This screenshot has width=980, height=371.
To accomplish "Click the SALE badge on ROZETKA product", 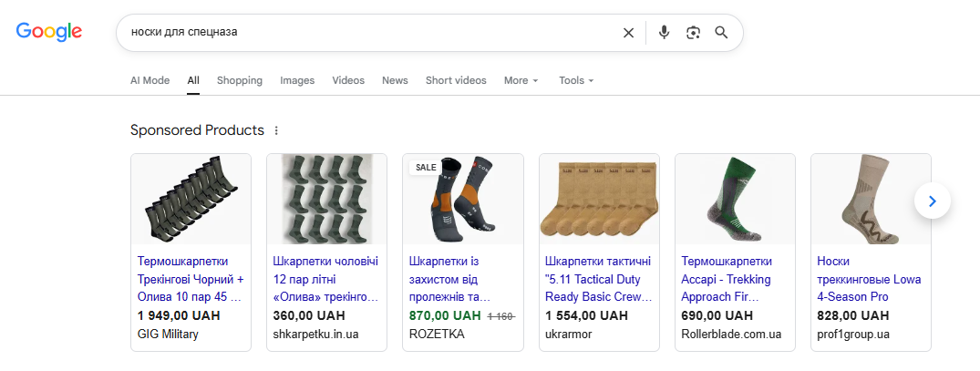I will click(x=426, y=168).
